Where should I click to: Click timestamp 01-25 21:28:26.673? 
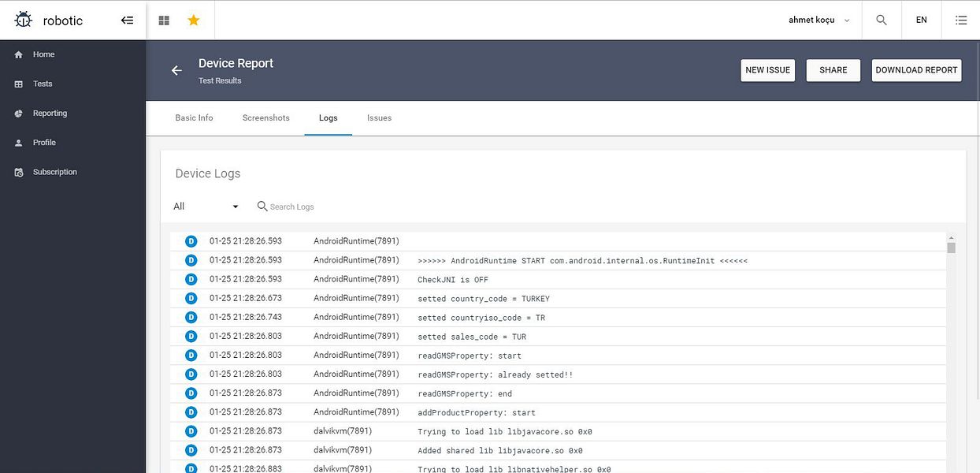coord(246,298)
